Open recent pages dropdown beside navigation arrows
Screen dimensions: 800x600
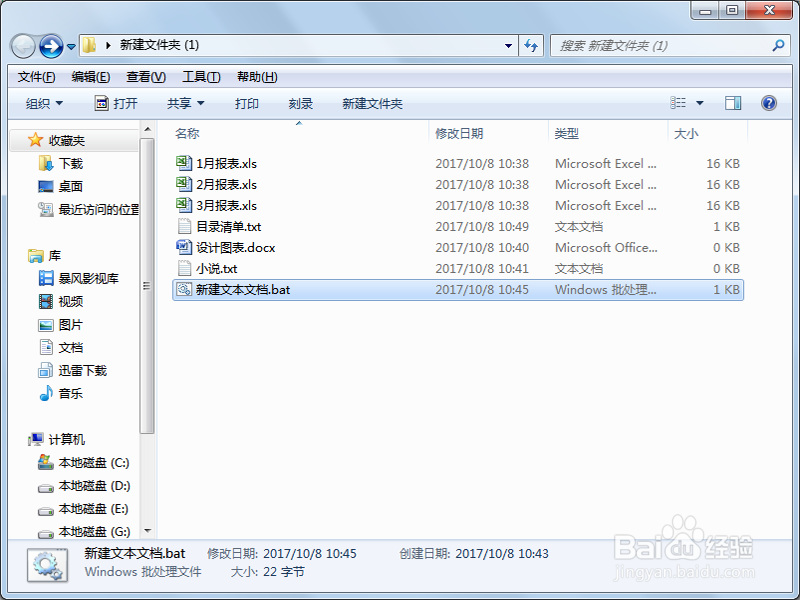click(x=71, y=47)
